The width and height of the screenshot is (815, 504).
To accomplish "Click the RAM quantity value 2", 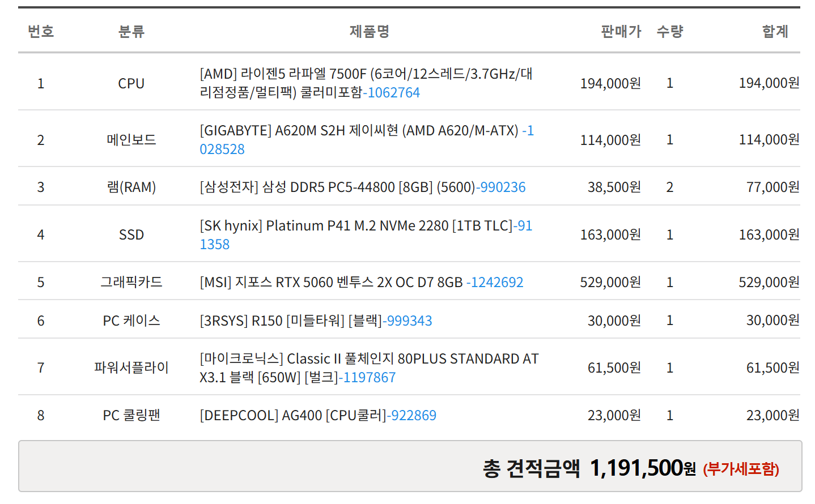I will point(670,187).
